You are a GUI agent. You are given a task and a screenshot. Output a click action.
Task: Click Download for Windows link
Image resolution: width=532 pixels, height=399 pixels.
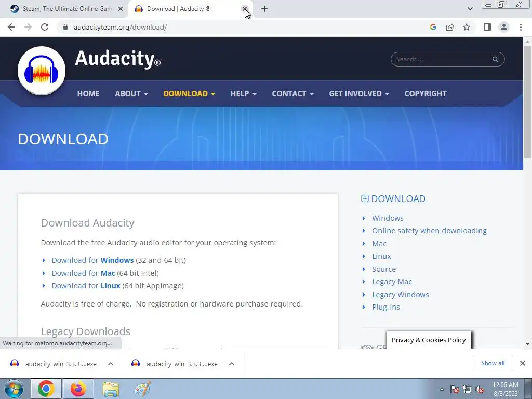tap(92, 260)
